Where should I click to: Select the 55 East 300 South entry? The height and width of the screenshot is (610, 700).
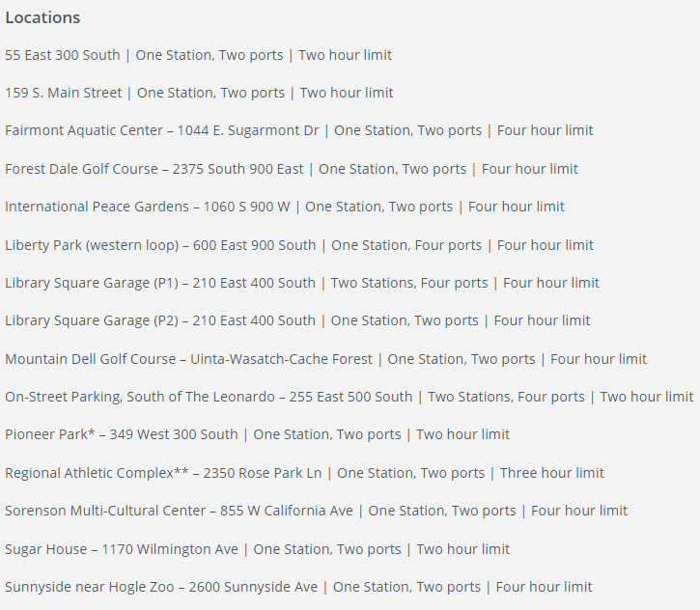pos(198,55)
